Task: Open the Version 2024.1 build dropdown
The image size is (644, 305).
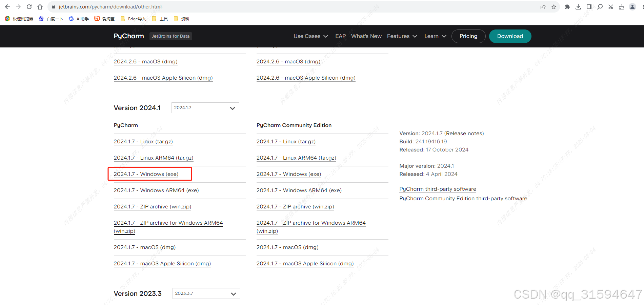Action: (205, 108)
